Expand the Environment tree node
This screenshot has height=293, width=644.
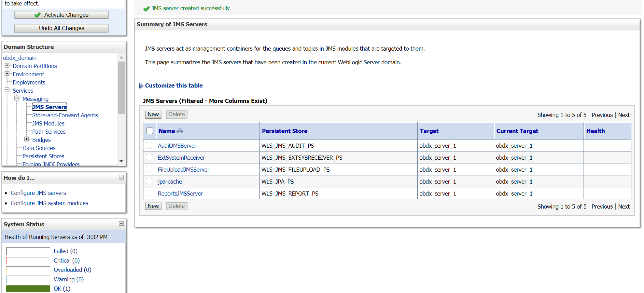tap(7, 74)
